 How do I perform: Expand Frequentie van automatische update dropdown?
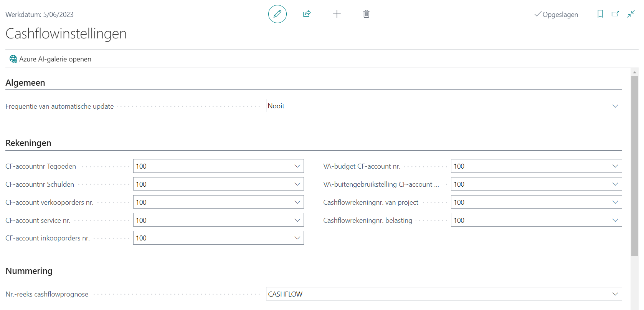615,106
